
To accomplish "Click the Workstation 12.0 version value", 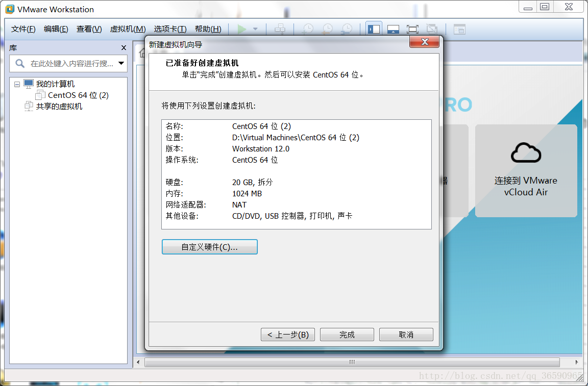I will click(x=261, y=149).
